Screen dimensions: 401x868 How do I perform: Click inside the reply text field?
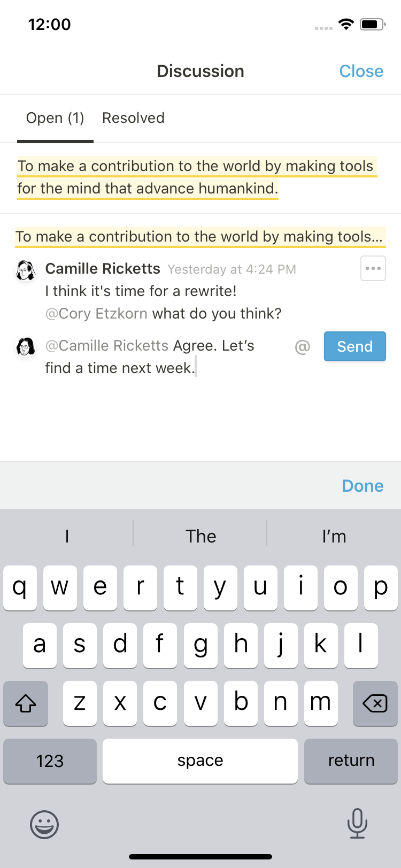tap(160, 357)
